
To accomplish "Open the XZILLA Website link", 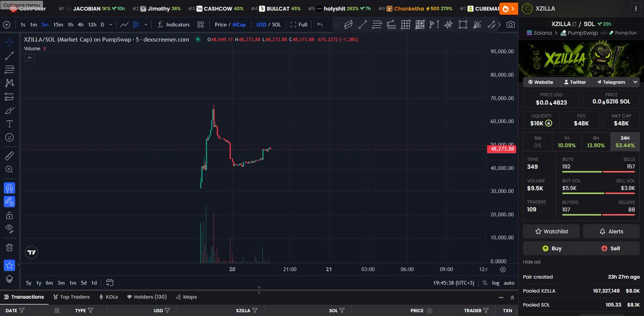I will [540, 82].
